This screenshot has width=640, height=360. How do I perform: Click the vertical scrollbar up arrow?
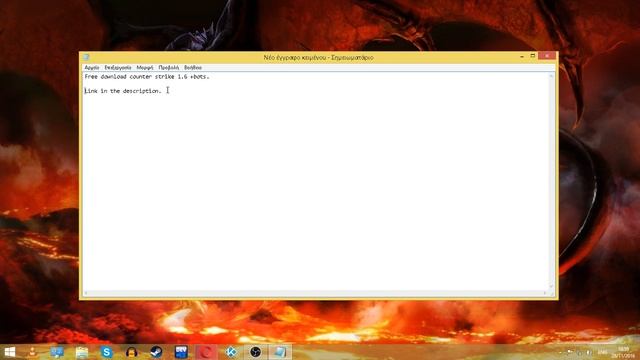(x=551, y=76)
